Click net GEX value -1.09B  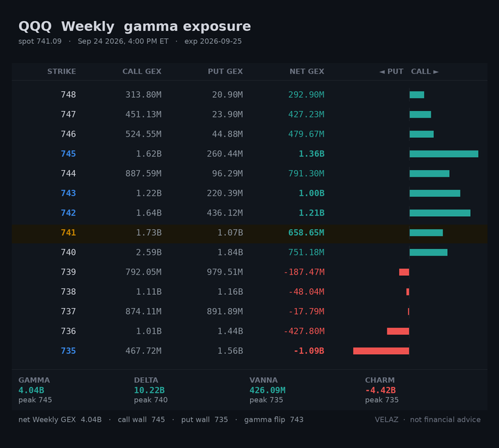point(309,351)
